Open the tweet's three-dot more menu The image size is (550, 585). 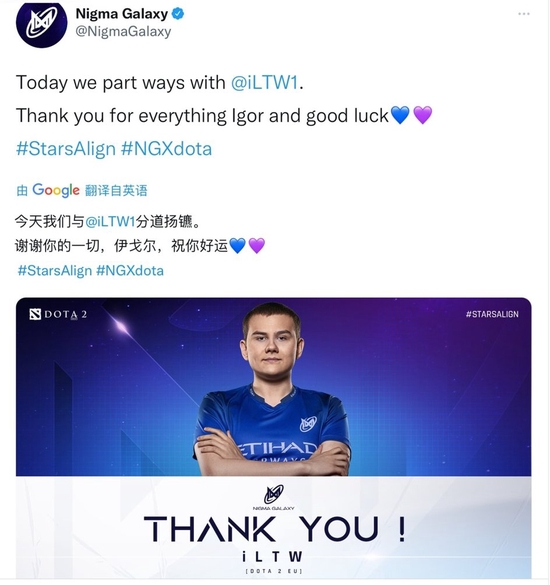pos(524,14)
